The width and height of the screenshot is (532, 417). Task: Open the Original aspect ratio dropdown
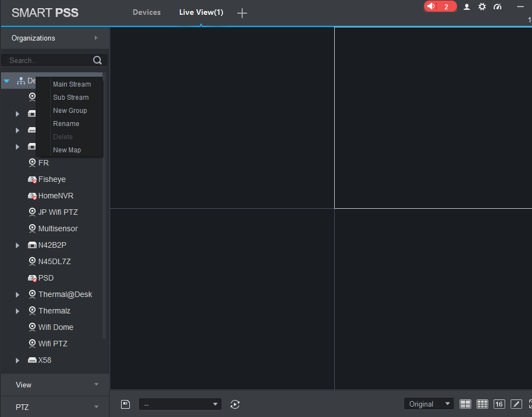pos(428,404)
